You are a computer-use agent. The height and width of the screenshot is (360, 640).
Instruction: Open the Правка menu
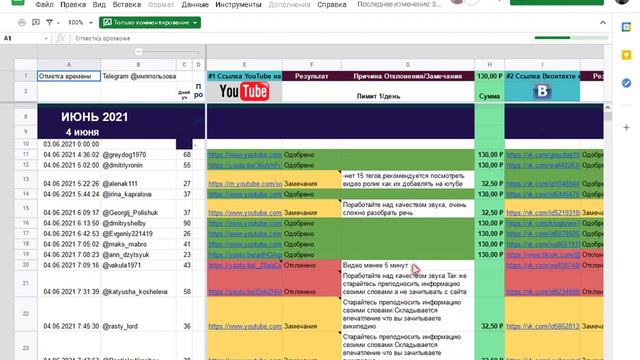click(x=73, y=4)
